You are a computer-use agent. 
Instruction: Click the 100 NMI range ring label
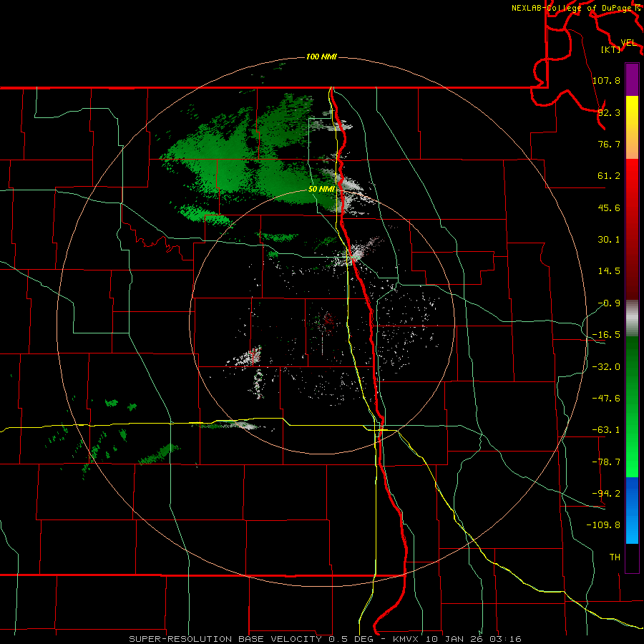tap(321, 57)
